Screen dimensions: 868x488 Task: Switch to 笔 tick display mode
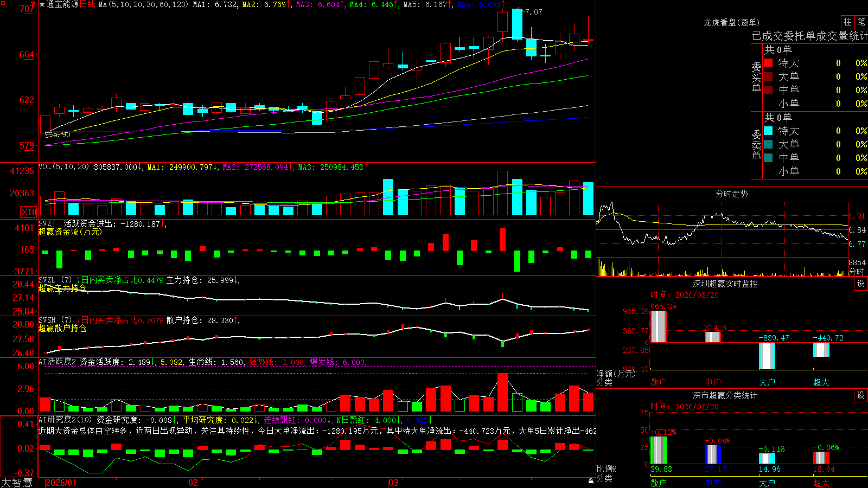click(861, 22)
